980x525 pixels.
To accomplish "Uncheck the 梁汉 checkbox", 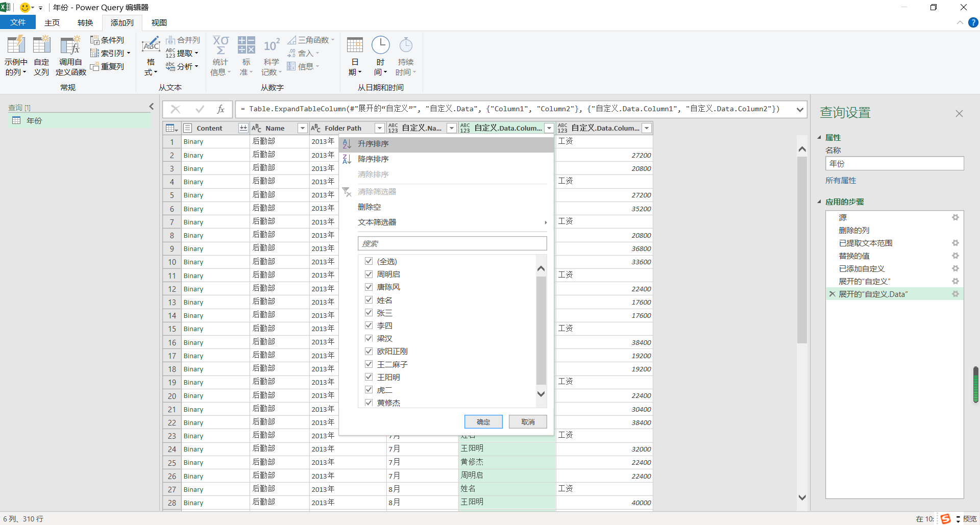I will tap(369, 338).
